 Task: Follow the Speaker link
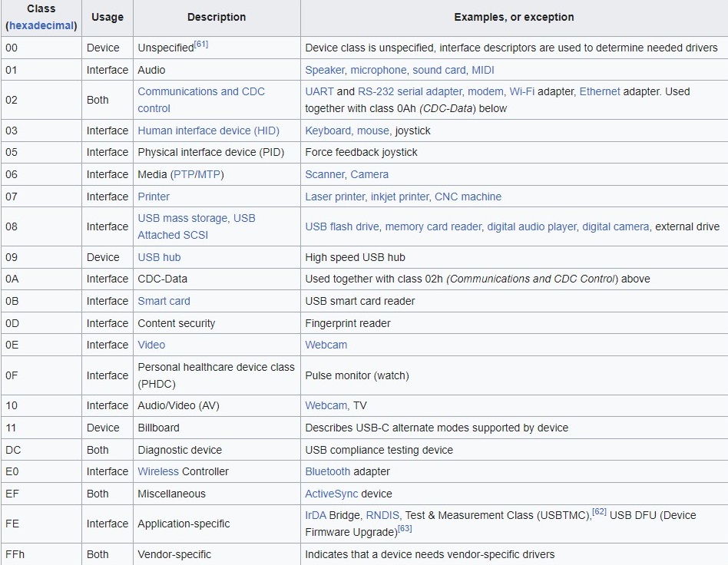[325, 70]
